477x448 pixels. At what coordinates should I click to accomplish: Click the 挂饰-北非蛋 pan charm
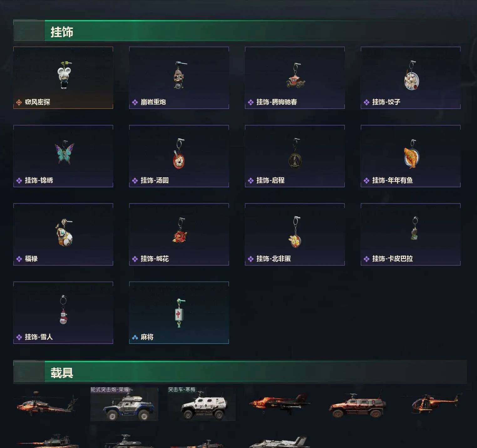(295, 232)
